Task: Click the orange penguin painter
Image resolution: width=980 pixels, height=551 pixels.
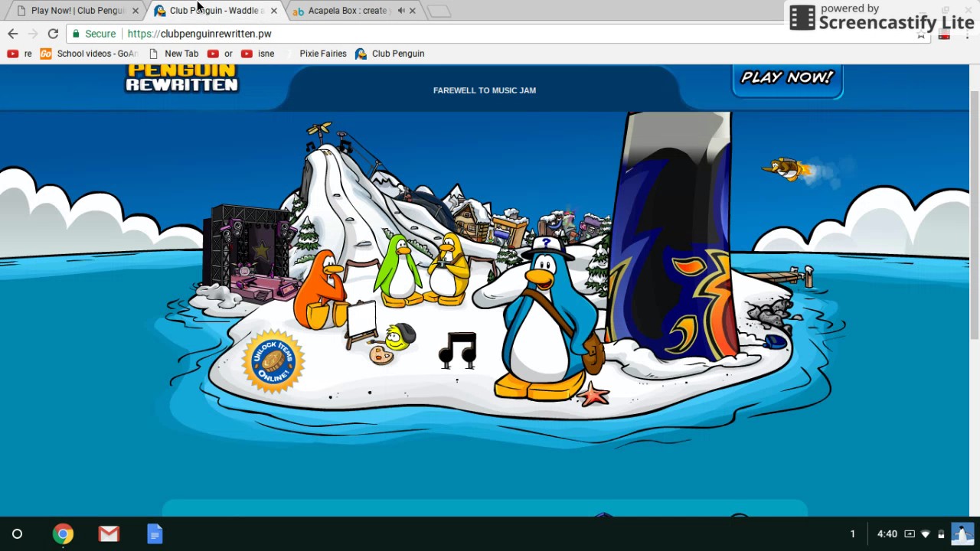Action: (322, 291)
